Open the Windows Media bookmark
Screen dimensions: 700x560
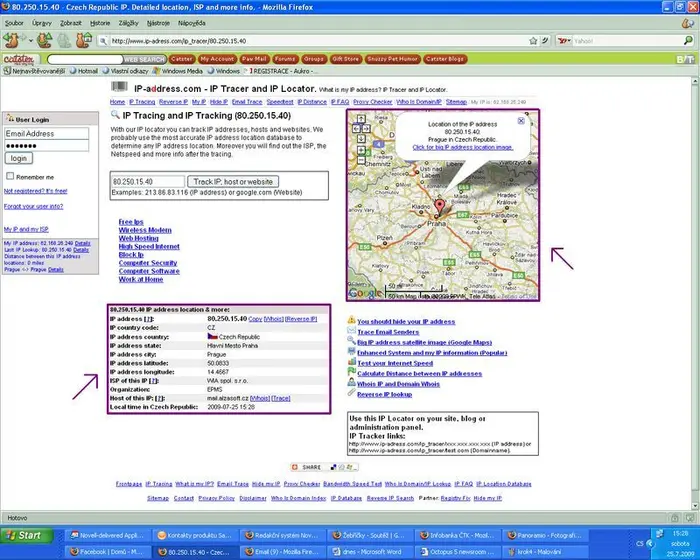pos(178,71)
